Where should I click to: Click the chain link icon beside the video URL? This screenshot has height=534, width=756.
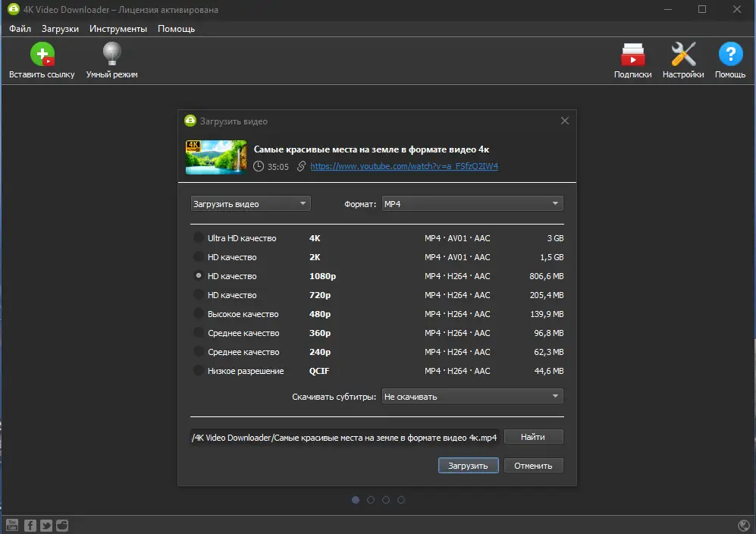301,166
